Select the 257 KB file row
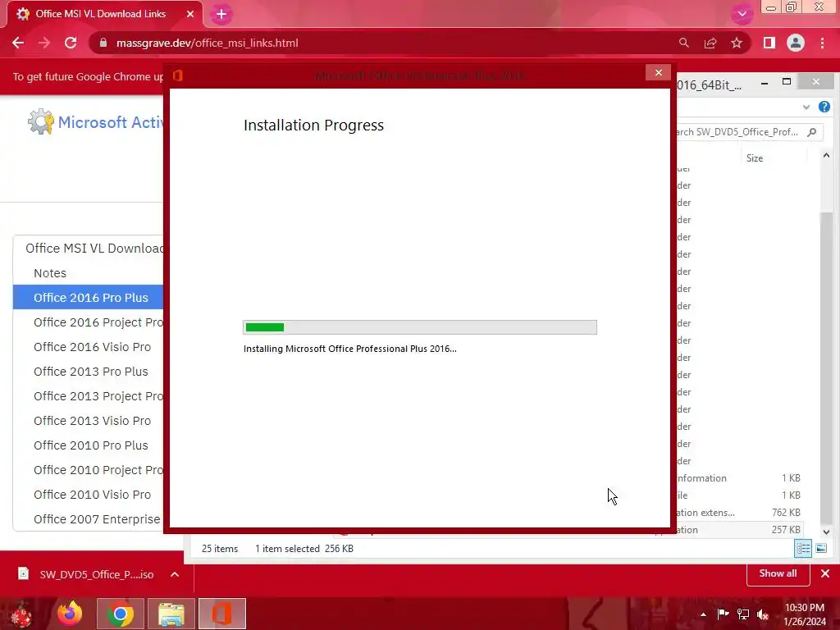The height and width of the screenshot is (630, 840). tap(739, 530)
